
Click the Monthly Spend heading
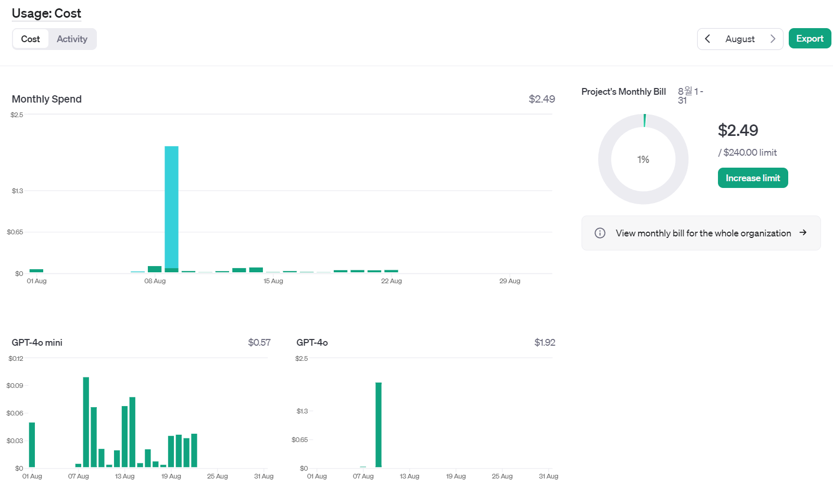(x=47, y=99)
